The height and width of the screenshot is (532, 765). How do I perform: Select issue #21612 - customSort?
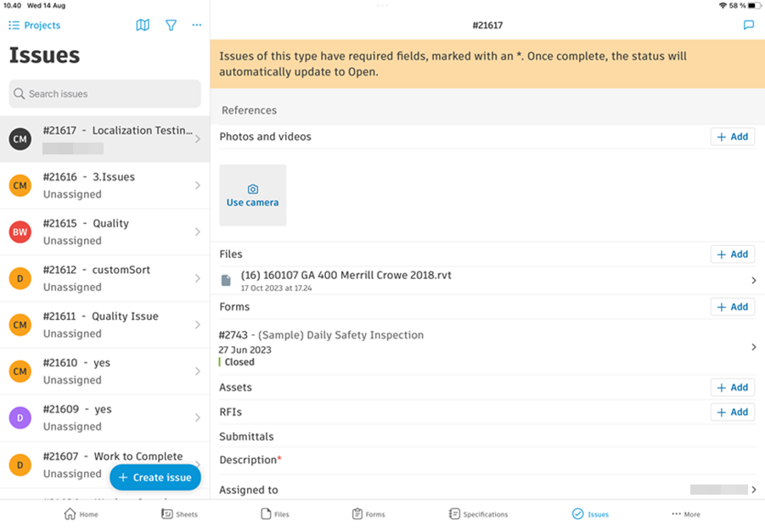[105, 278]
